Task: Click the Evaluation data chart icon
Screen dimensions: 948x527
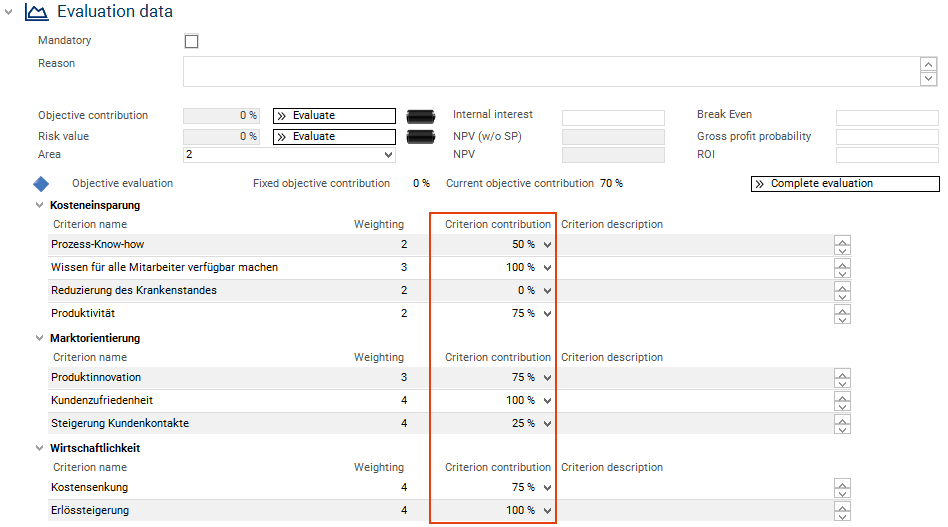Action: (36, 13)
